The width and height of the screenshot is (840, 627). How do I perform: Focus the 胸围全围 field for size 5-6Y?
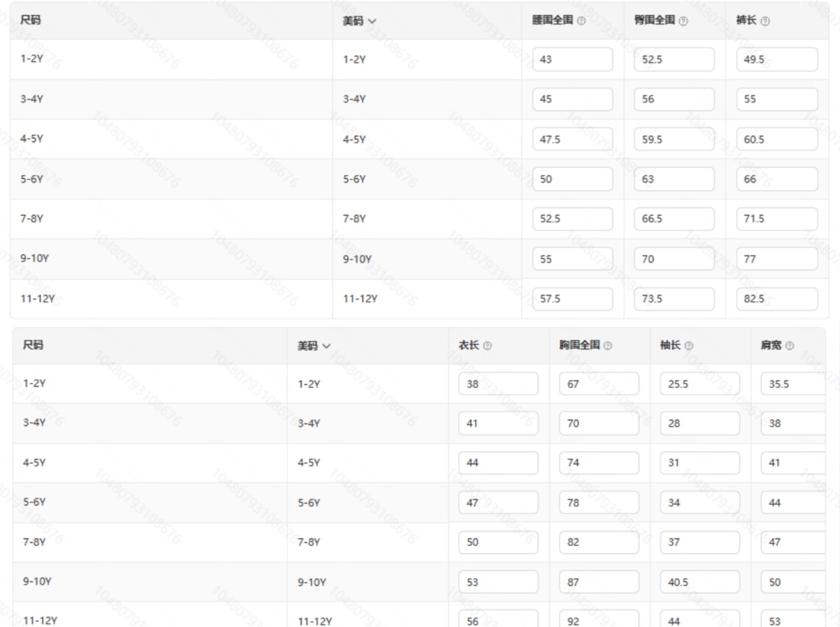coord(599,503)
